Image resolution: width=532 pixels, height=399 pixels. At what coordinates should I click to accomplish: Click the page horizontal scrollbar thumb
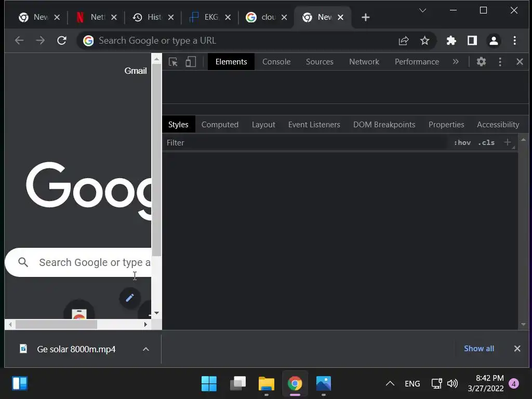tap(56, 324)
